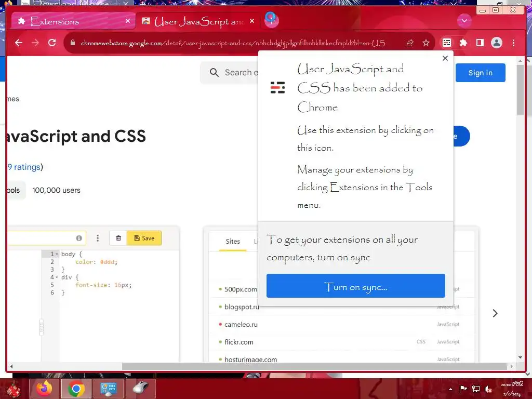Open the User JavaScript and CSS extension icon

click(446, 43)
